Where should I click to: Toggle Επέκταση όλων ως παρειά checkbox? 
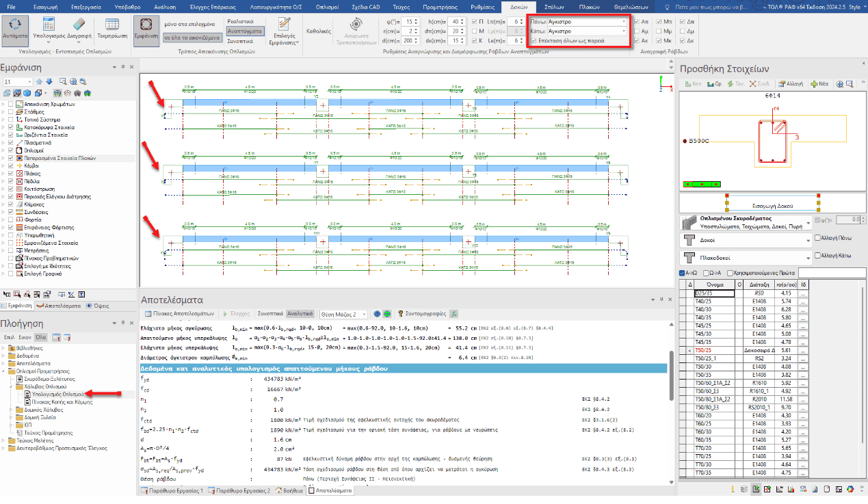534,41
